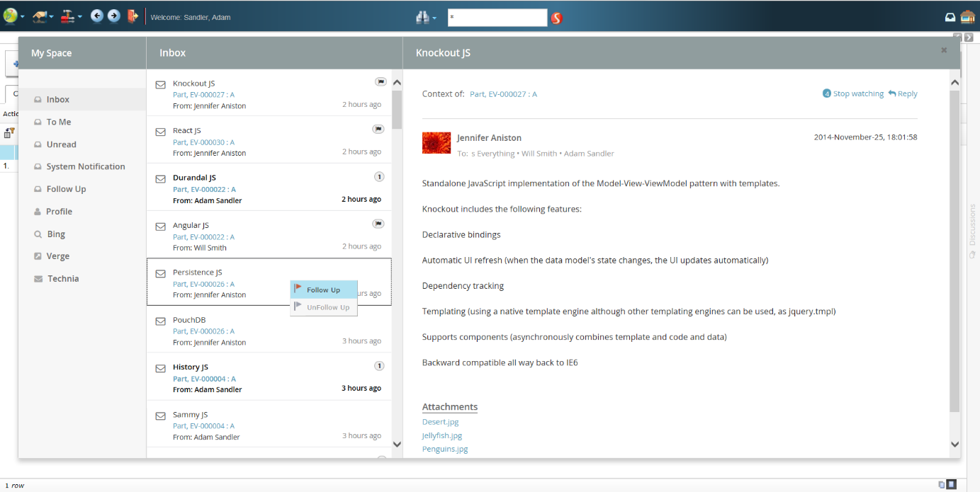This screenshot has width=980, height=492.
Task: Click the inbox list scroll down arrow
Action: [397, 445]
